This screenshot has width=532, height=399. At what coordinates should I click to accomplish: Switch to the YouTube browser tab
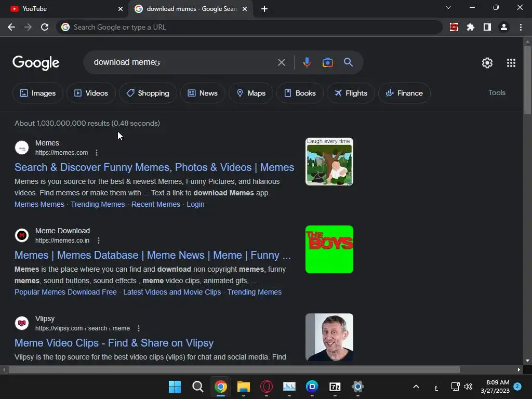click(64, 9)
